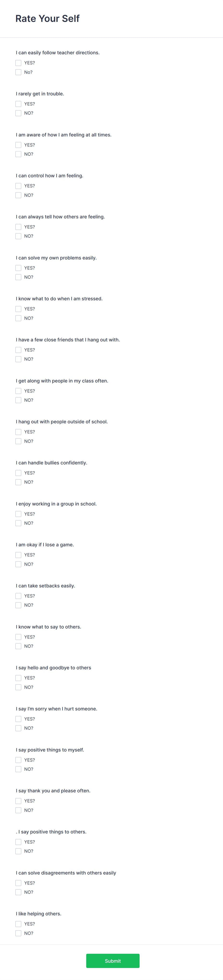Check YES for handling bullies confidently
This screenshot has height=980, width=223.
click(x=18, y=473)
